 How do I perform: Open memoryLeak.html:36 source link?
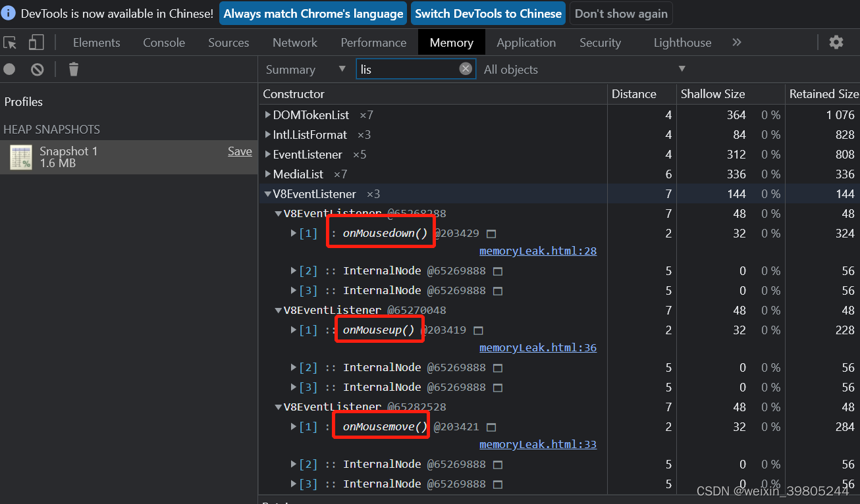point(538,347)
